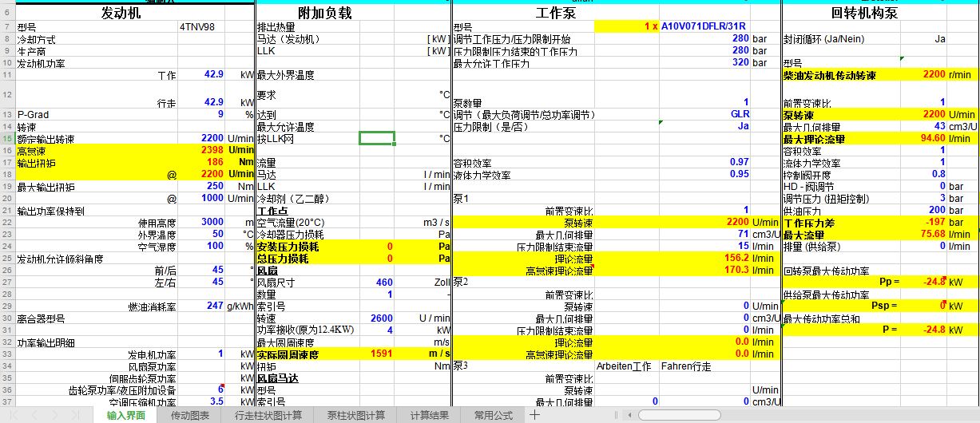Image resolution: width=980 pixels, height=423 pixels.
Task: Select the 供油压力 value 200
Action: [x=923, y=210]
